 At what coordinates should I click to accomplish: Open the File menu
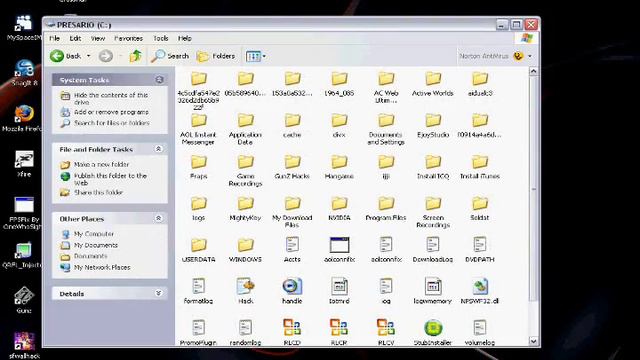pos(55,38)
